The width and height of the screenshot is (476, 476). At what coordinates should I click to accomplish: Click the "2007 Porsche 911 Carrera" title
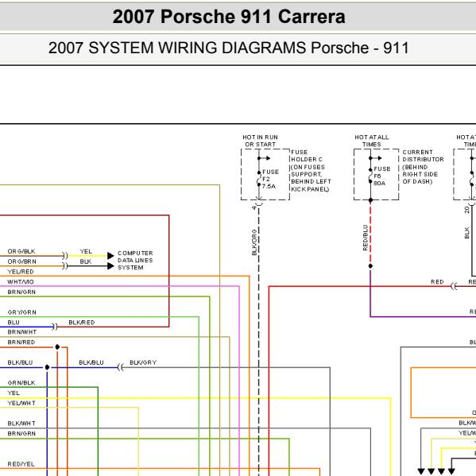(229, 17)
